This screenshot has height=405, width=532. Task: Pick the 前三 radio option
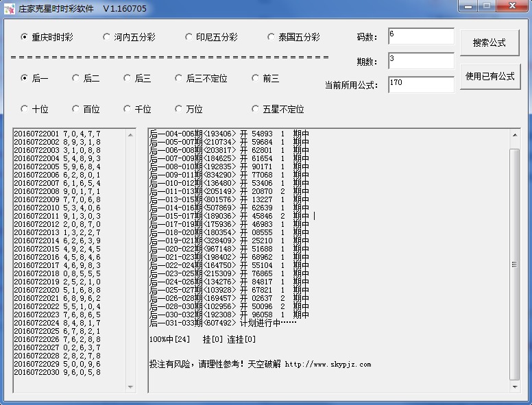[256, 78]
